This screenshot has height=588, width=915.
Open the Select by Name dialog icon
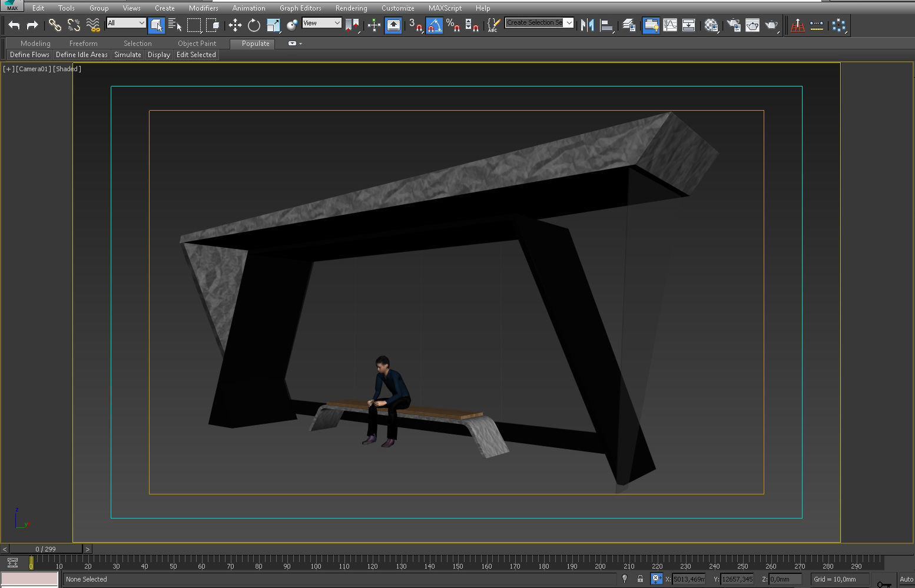click(x=175, y=25)
